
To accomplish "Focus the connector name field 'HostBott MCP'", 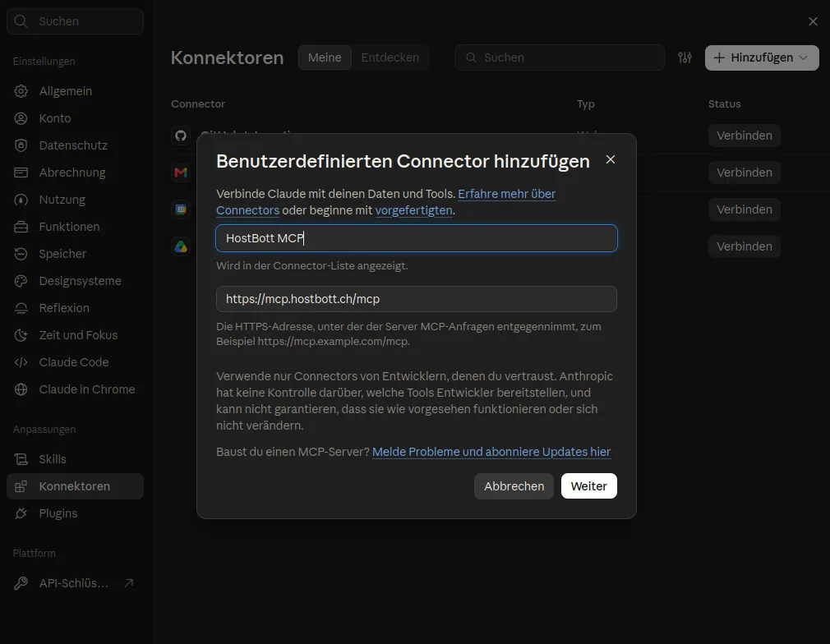I will [417, 238].
